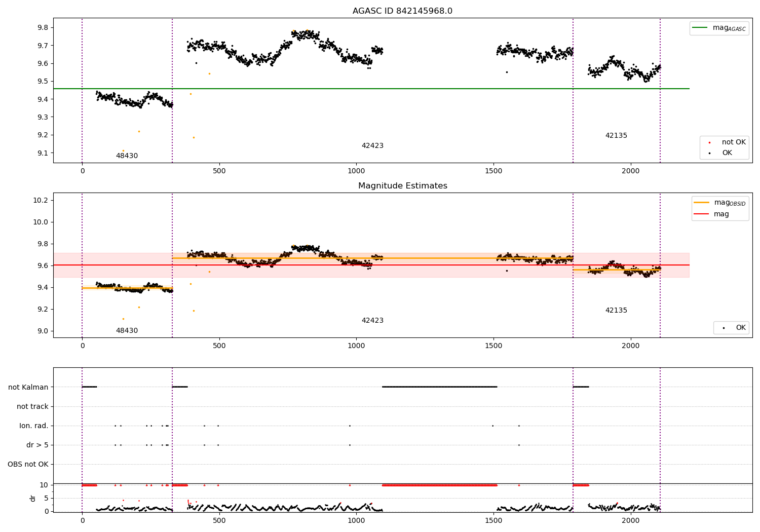Click the 1500 x-tick under Magnitude Estimates panel
Viewport: 760px width, 532px height.
point(493,346)
